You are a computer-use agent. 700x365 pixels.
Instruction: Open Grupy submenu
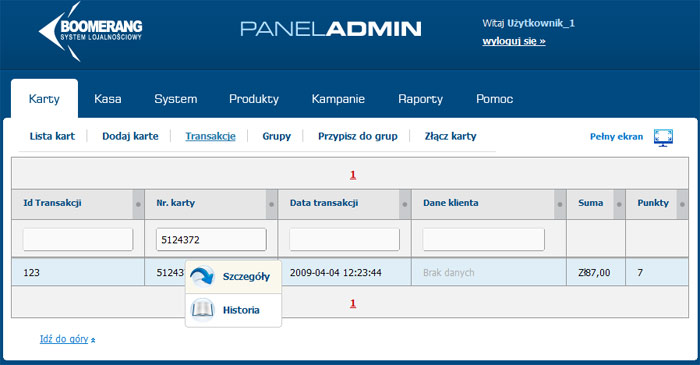pos(276,136)
